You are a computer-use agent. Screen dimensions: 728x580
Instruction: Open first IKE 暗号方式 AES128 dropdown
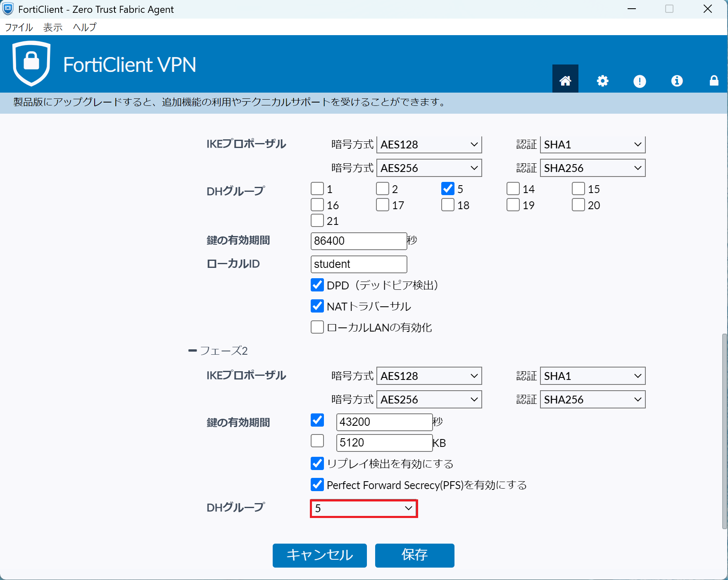point(429,145)
